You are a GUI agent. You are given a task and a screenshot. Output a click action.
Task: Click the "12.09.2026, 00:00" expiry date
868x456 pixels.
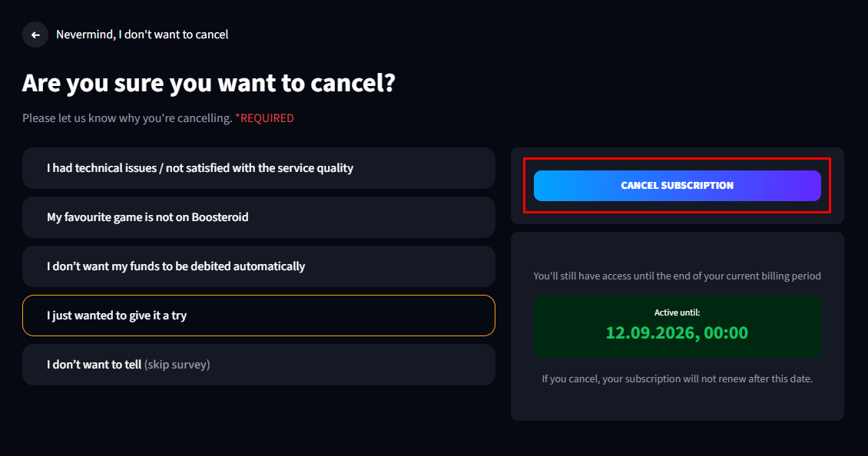point(677,332)
